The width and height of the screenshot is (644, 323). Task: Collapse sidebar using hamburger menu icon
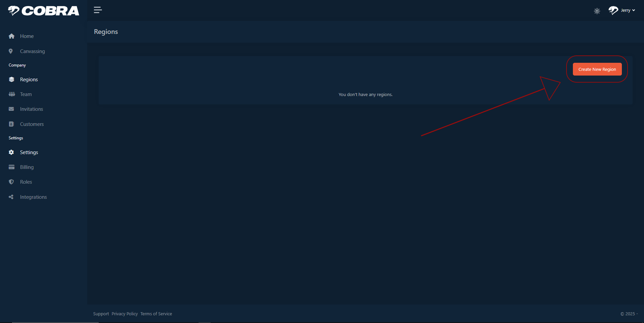click(x=98, y=10)
